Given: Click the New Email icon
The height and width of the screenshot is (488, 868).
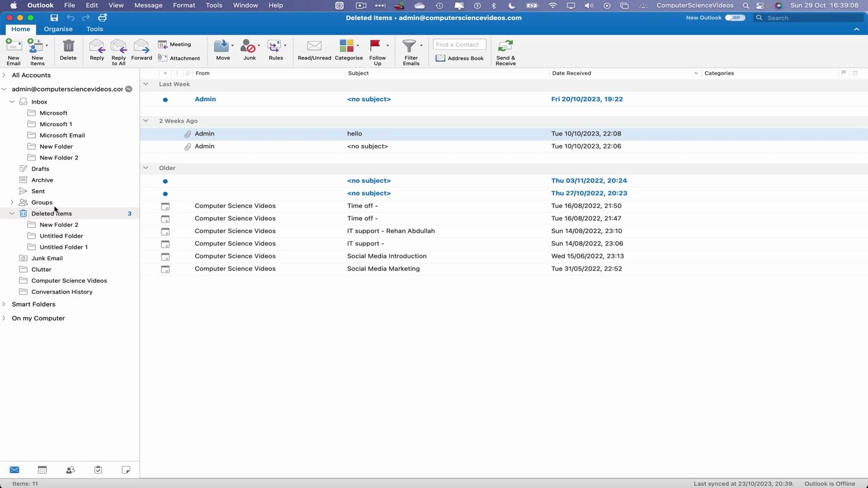Looking at the screenshot, I should click(x=14, y=47).
